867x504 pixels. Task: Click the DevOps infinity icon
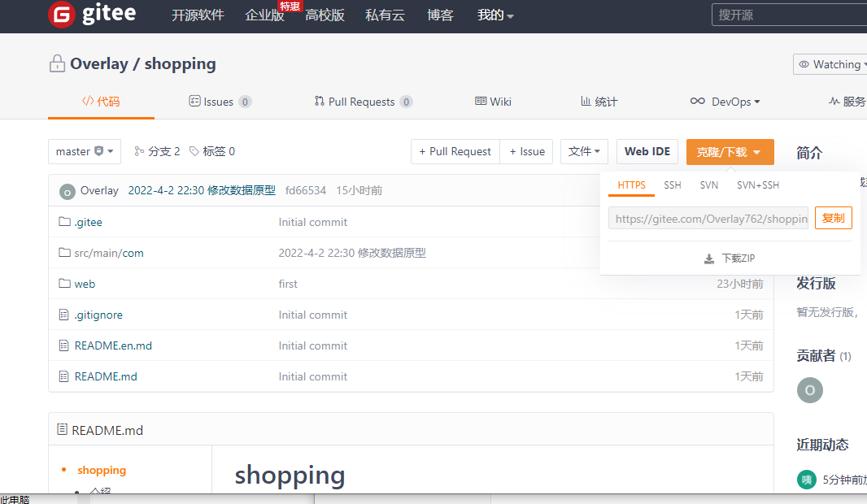(x=697, y=101)
